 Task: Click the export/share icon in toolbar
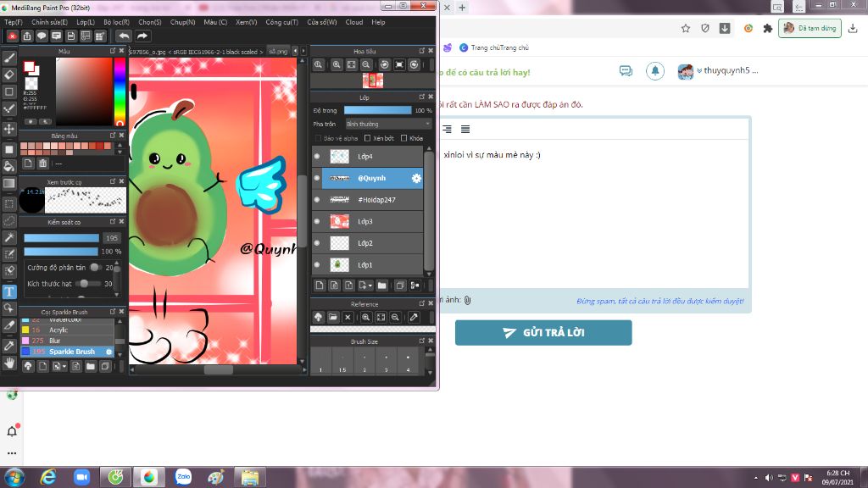(27, 36)
